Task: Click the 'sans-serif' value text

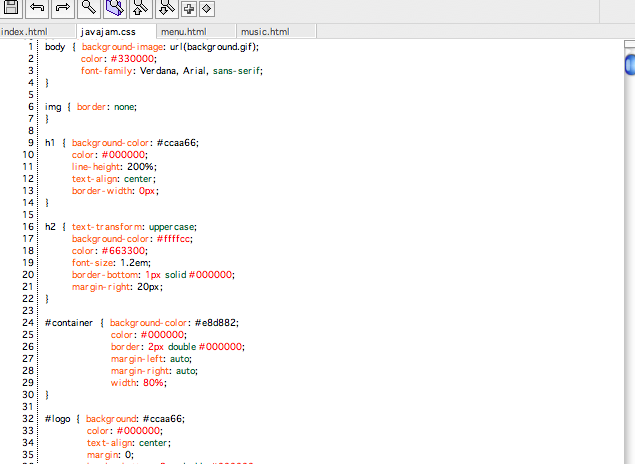Action: [x=237, y=71]
